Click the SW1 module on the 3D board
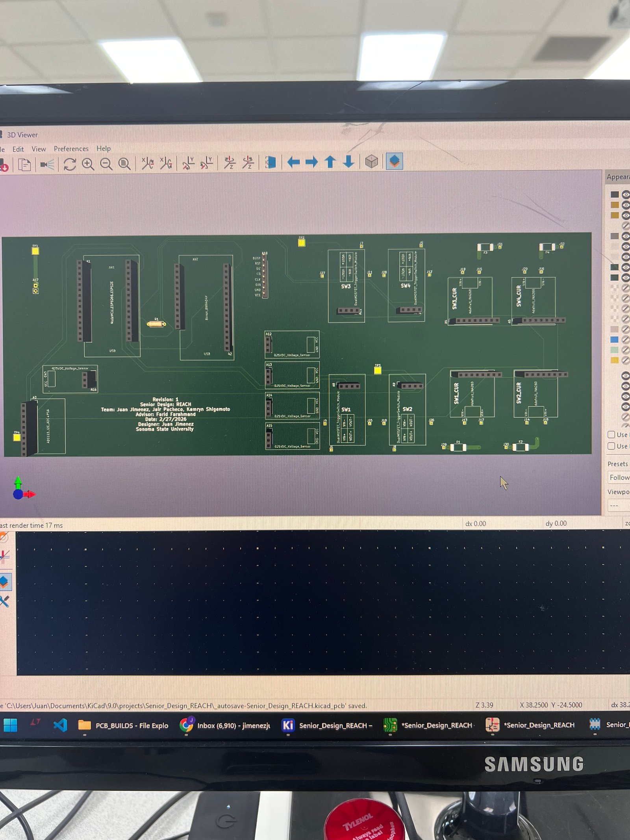The width and height of the screenshot is (630, 840). (347, 410)
